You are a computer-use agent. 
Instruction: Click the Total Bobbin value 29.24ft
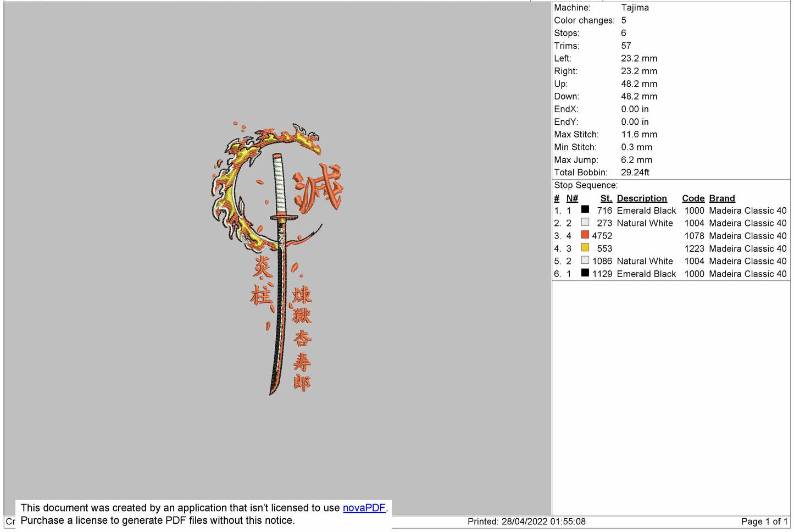pyautogui.click(x=635, y=173)
